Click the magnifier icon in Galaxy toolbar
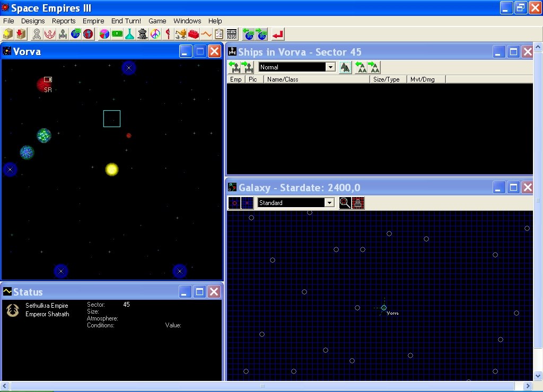 [x=345, y=203]
